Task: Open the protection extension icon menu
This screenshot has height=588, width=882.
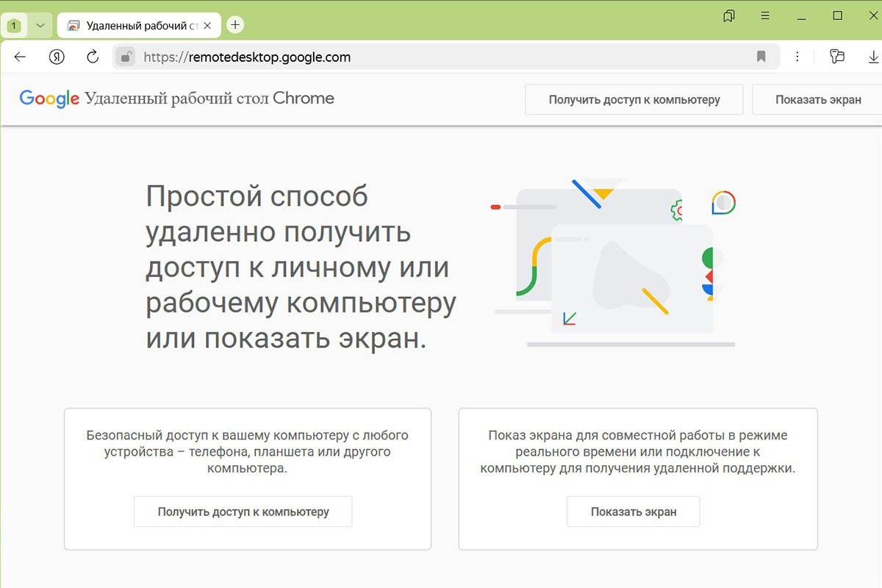Action: (837, 56)
